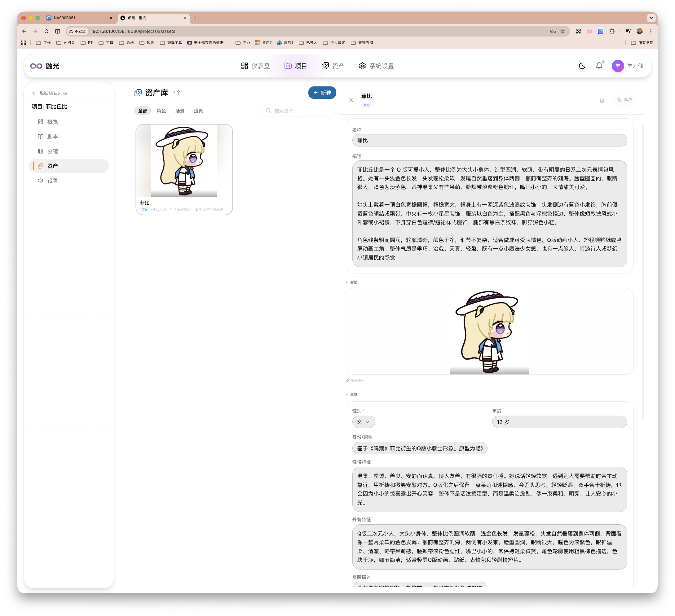Select the 道具 filter tab

pyautogui.click(x=198, y=111)
